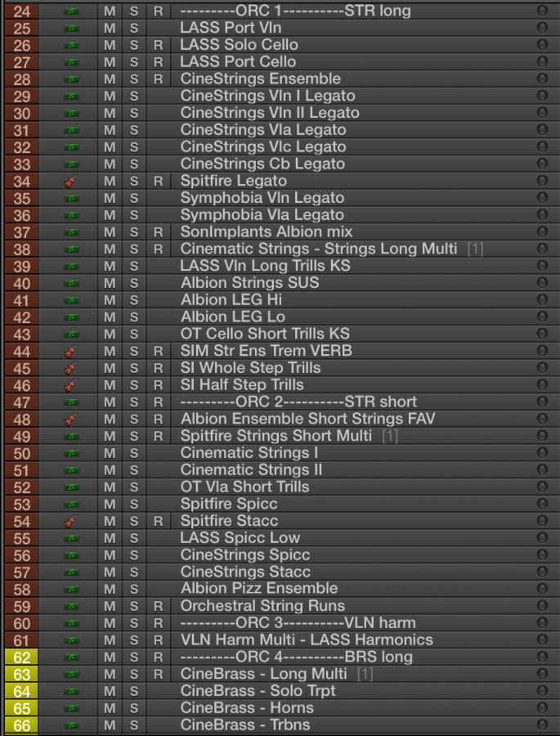The image size is (560, 736).
Task: Click green icon on Orchestral String Runs track
Action: pos(72,606)
